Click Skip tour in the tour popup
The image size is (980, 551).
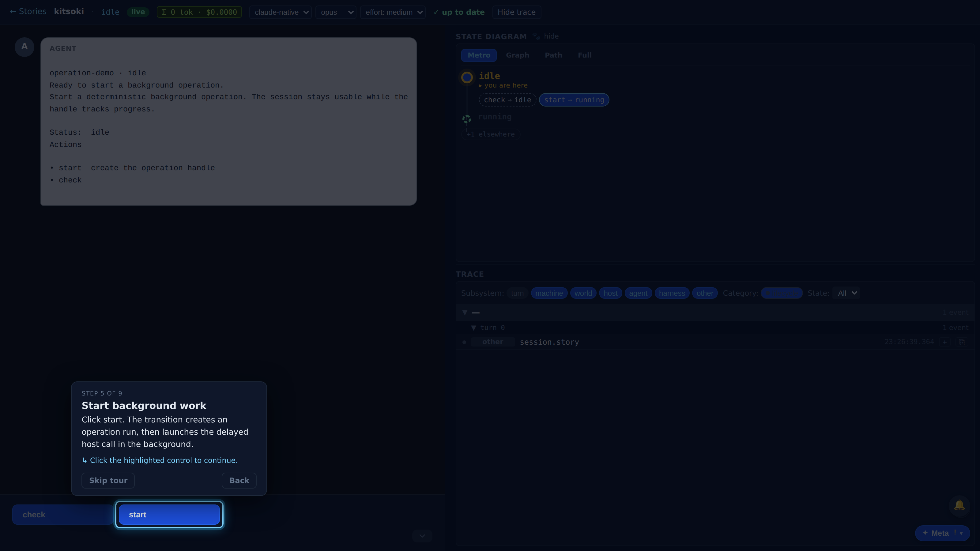(108, 481)
